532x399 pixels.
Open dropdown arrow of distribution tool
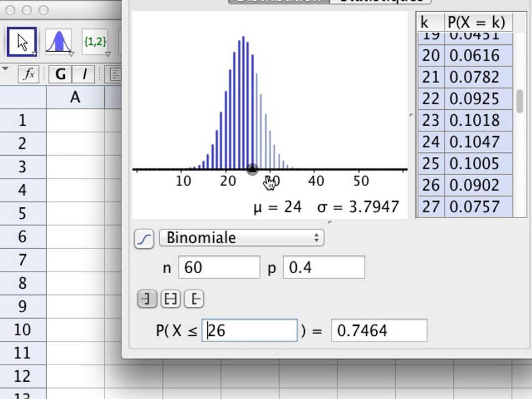point(71,54)
